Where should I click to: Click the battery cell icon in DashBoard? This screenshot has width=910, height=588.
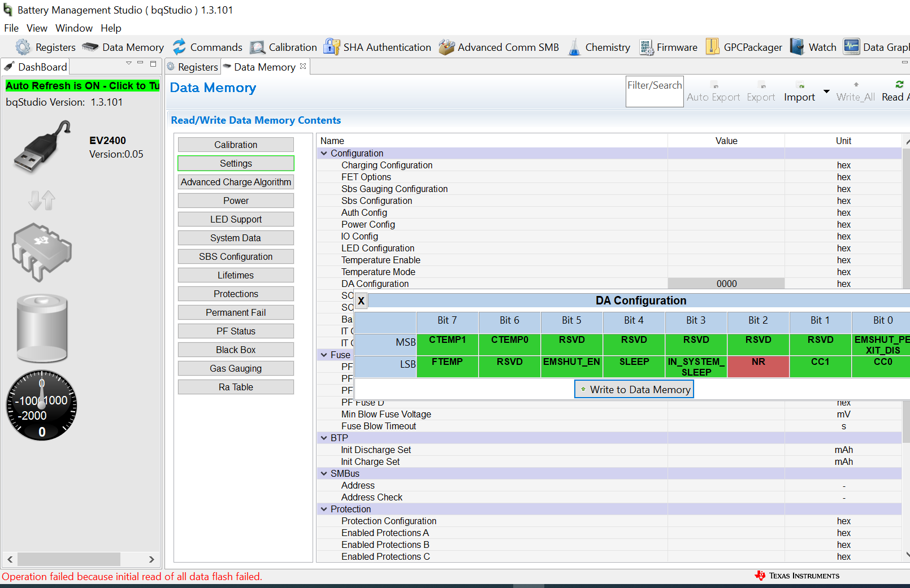[42, 328]
